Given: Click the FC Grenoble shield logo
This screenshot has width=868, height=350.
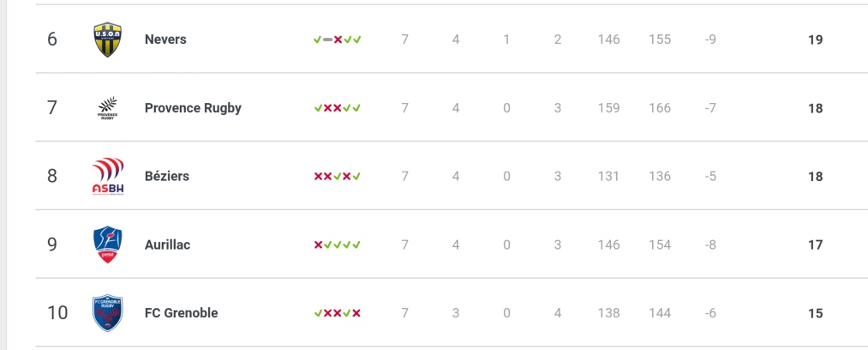Looking at the screenshot, I should point(107,313).
